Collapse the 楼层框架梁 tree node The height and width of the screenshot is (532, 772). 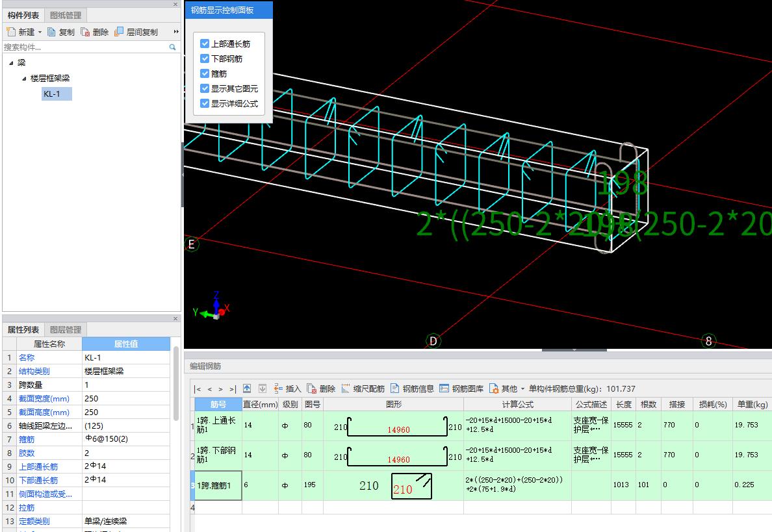click(x=24, y=78)
